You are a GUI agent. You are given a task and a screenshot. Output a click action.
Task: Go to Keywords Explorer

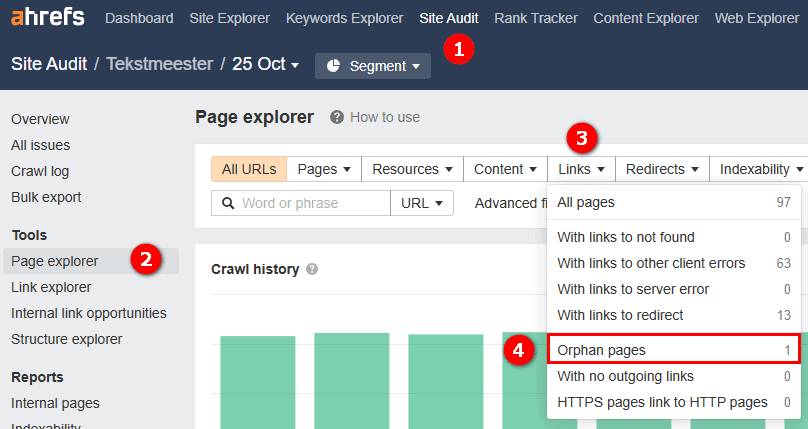pyautogui.click(x=344, y=19)
